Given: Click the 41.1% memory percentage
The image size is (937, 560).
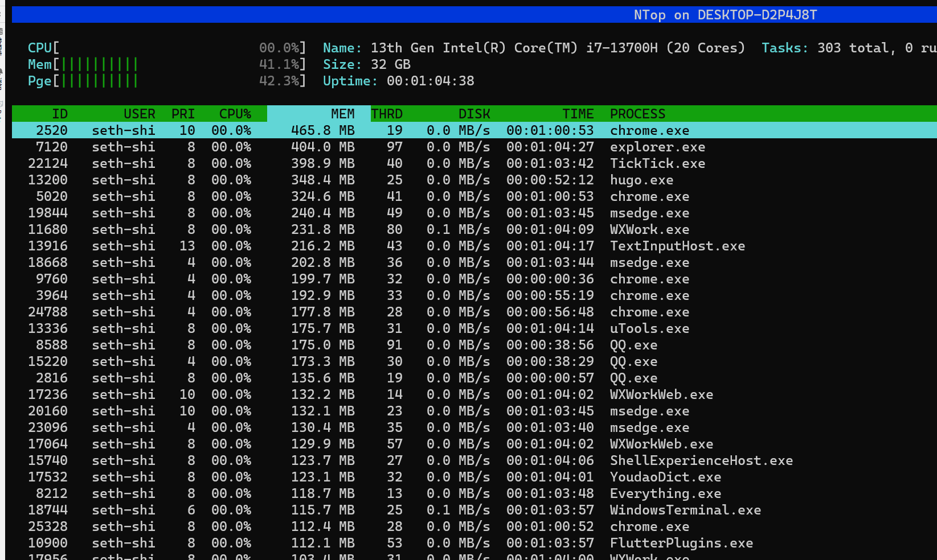Looking at the screenshot, I should tap(279, 64).
